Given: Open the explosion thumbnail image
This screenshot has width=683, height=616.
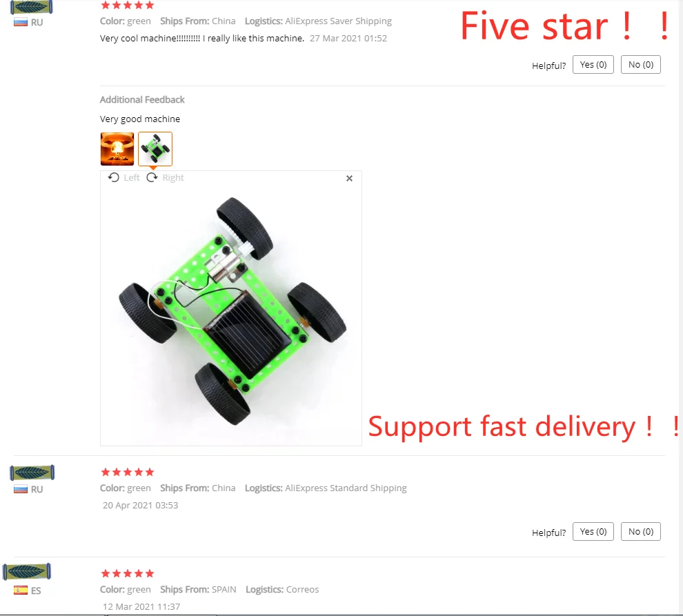Looking at the screenshot, I should (x=117, y=149).
